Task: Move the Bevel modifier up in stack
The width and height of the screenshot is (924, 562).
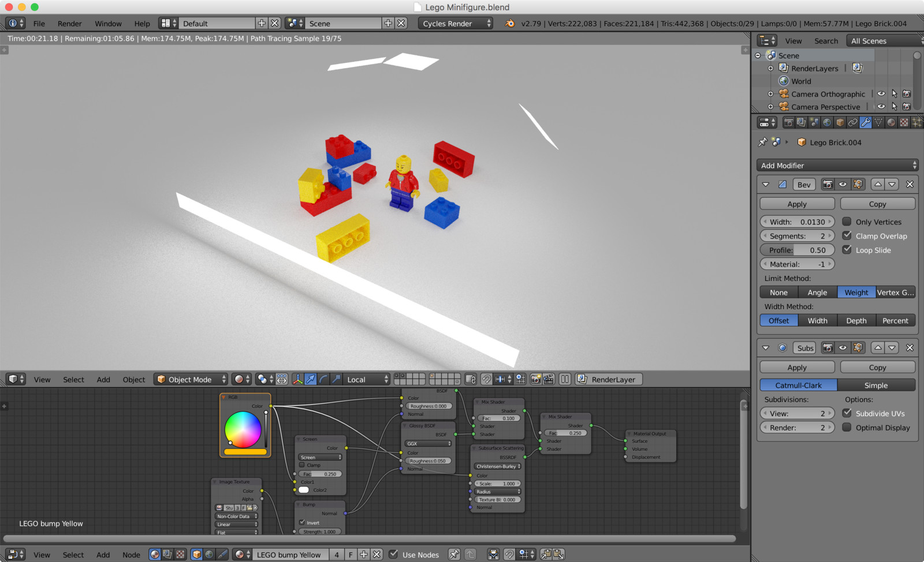Action: coord(878,184)
